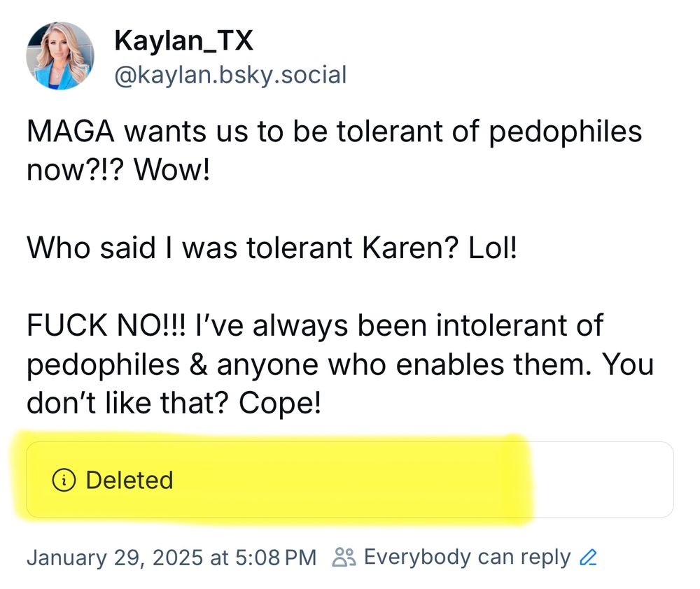Click the highlighted Deleted notice
The height and width of the screenshot is (589, 700).
tap(129, 480)
